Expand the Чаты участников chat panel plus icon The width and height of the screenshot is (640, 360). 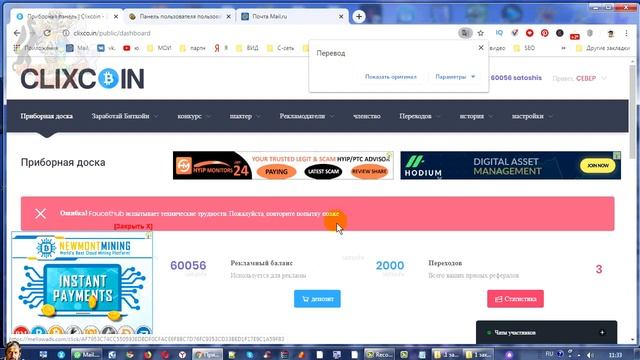coord(602,332)
